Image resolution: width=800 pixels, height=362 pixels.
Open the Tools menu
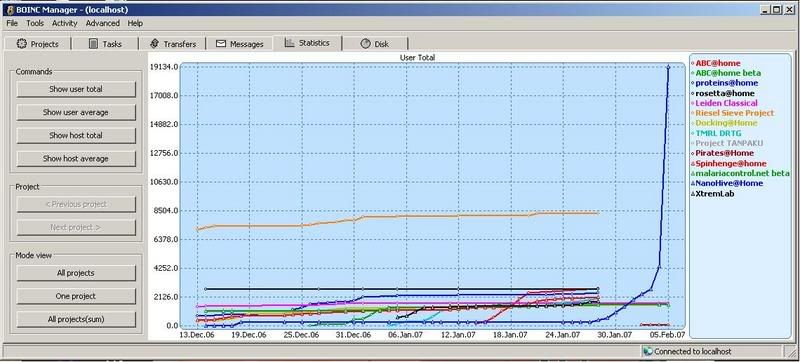point(35,23)
